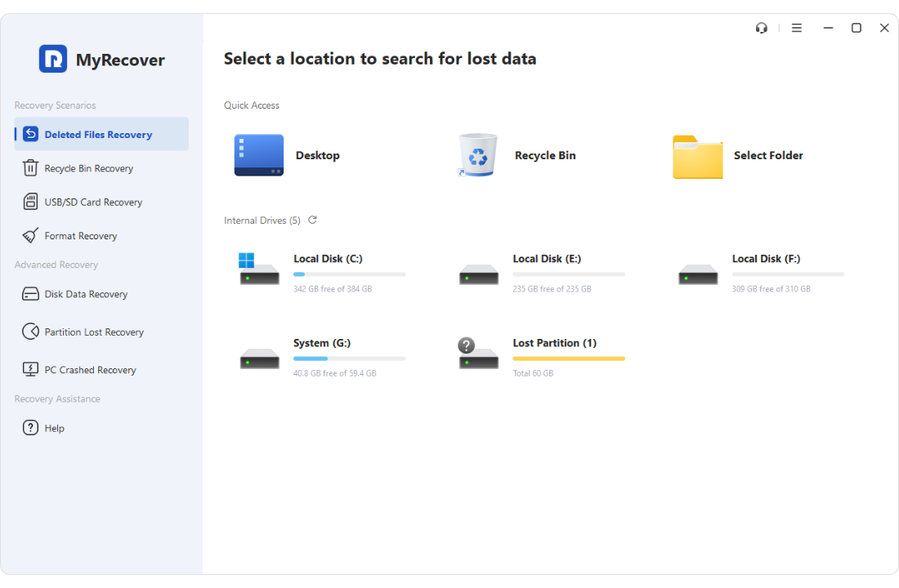Open Disk Data Recovery option
Screen dimensions: 899x588
pos(86,294)
